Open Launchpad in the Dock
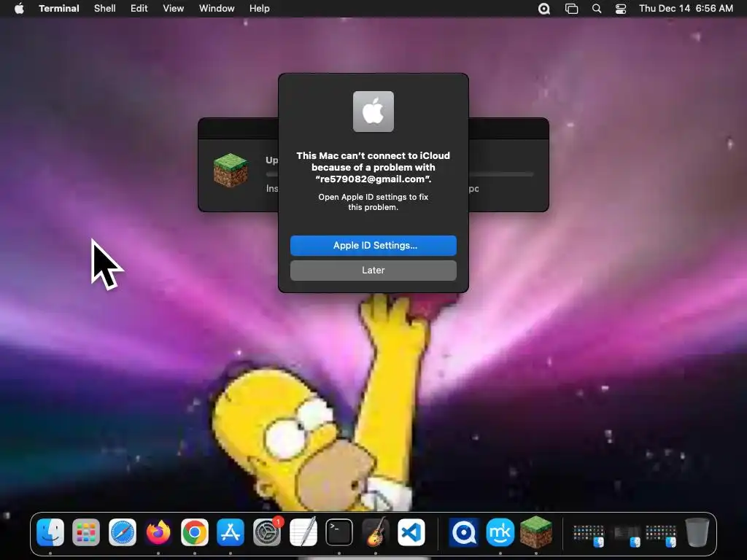 [x=86, y=532]
